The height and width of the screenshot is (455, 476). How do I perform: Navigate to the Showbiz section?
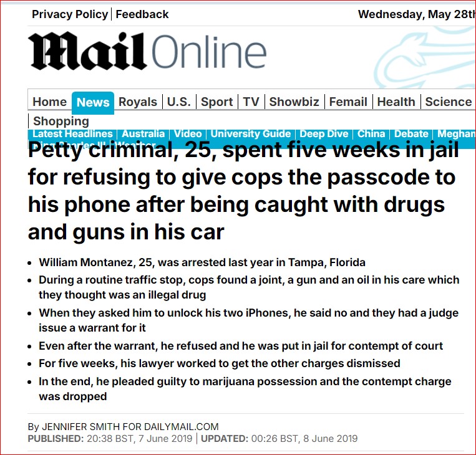coord(294,102)
